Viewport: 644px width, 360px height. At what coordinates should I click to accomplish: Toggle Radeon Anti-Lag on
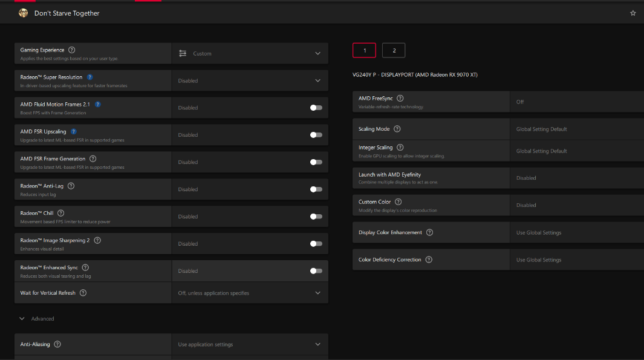[x=316, y=189]
